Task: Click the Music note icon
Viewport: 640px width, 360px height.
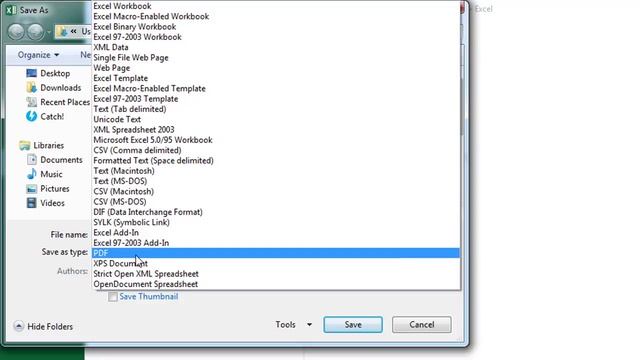Action: (x=31, y=174)
